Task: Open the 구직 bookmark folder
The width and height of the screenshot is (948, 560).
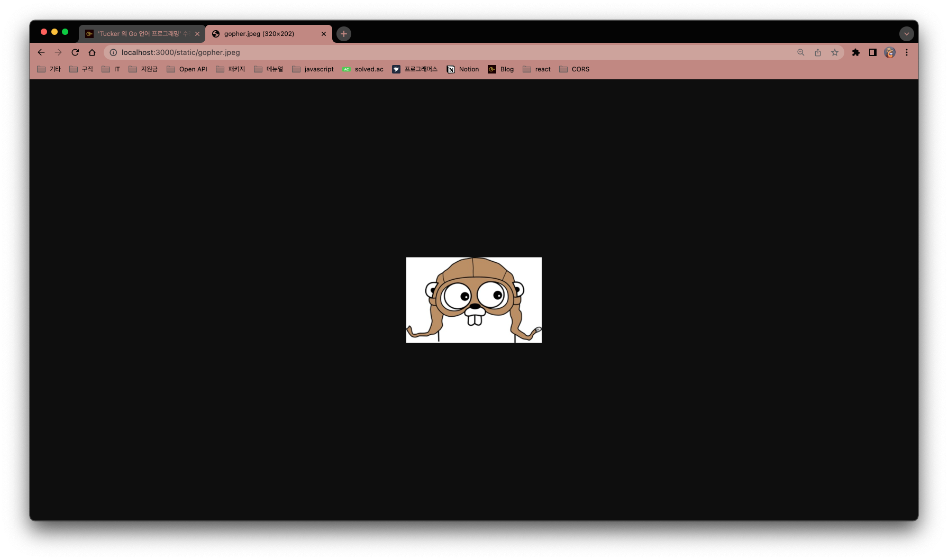Action: [81, 69]
